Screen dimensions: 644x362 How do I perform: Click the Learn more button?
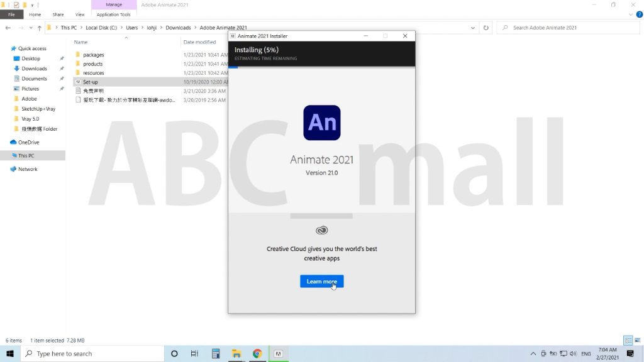coord(321,281)
